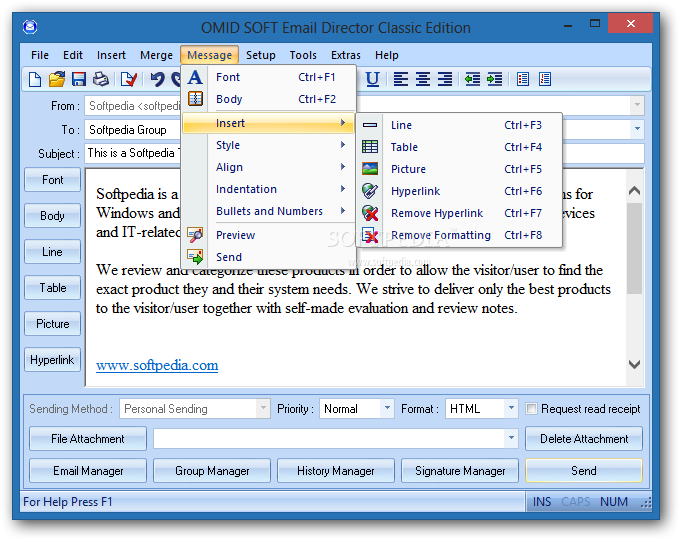This screenshot has width=680, height=540.
Task: Click the Send icon in Message menu
Action: (195, 257)
